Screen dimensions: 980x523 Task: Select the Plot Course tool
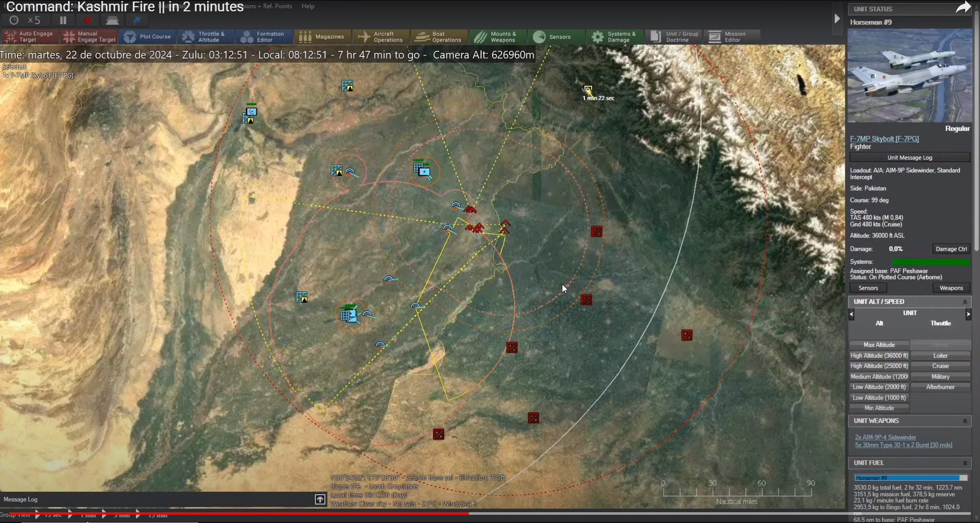[x=148, y=36]
